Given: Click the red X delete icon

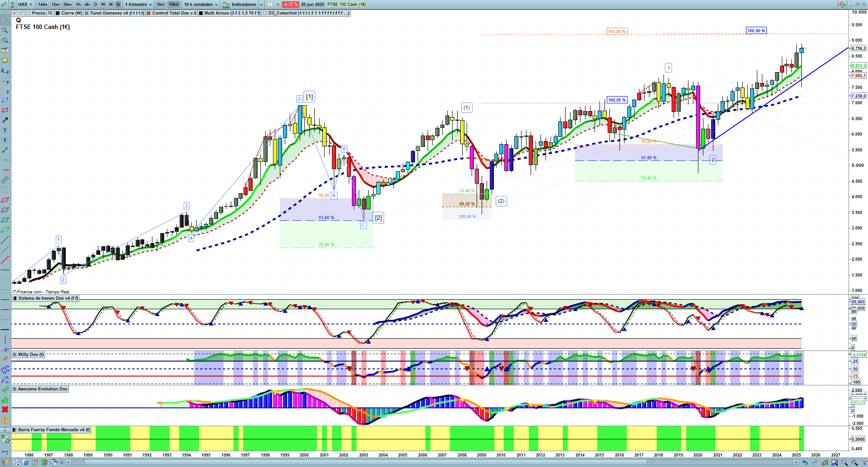Looking at the screenshot, I should (5, 409).
